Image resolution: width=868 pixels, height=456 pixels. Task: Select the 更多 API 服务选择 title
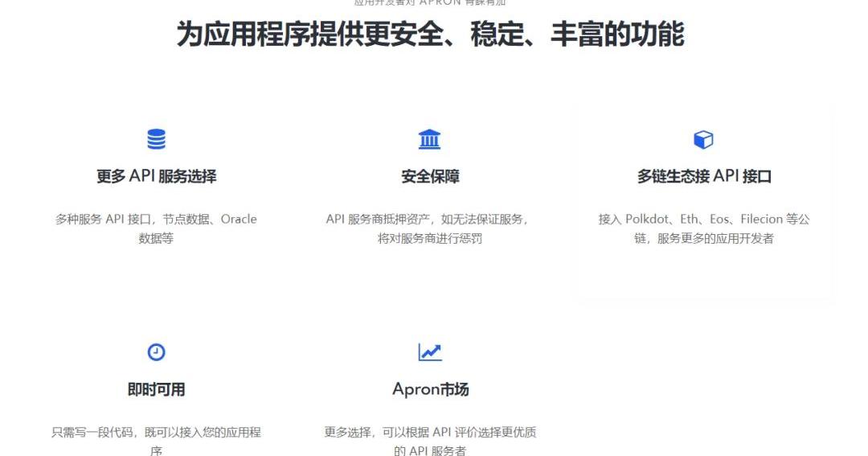(x=156, y=177)
